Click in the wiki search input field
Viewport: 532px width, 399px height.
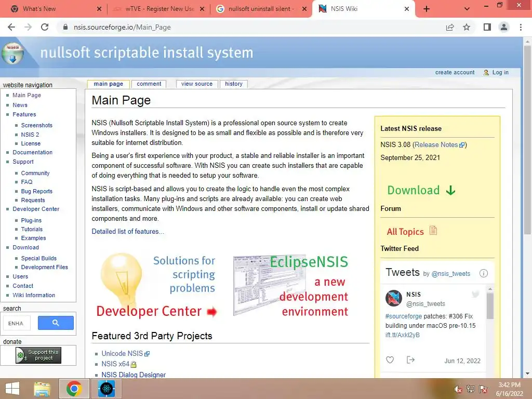click(17, 323)
